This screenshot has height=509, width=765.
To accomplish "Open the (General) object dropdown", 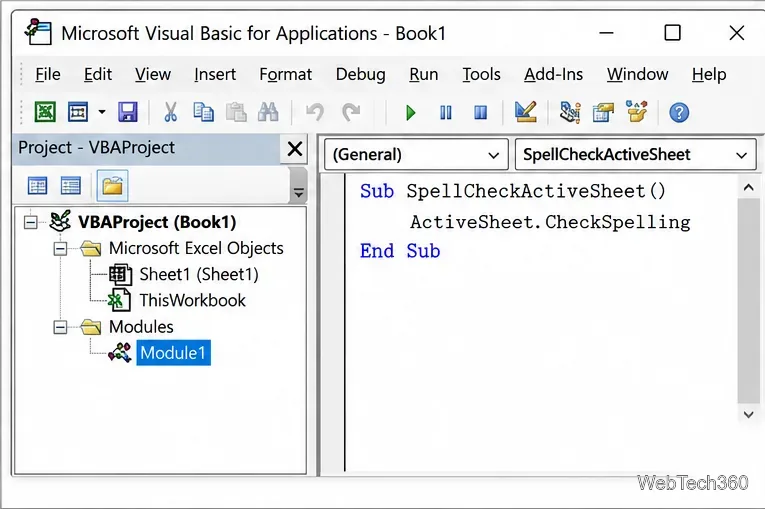I will [x=416, y=155].
